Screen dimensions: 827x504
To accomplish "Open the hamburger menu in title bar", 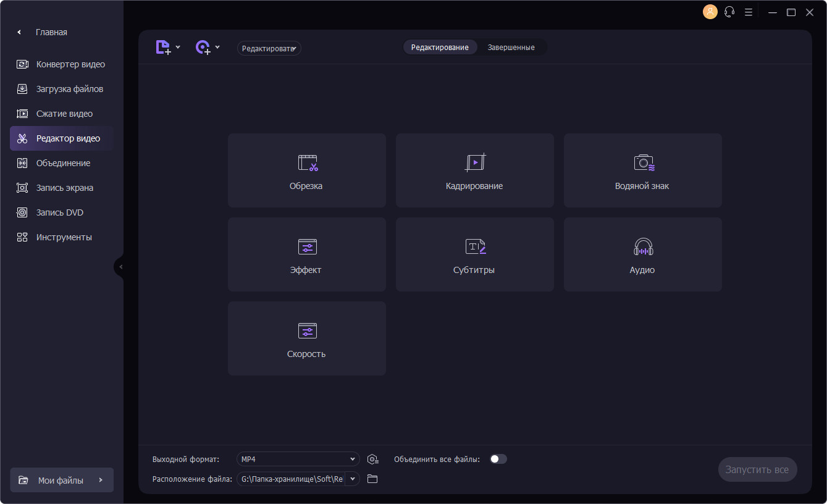I will [x=749, y=12].
